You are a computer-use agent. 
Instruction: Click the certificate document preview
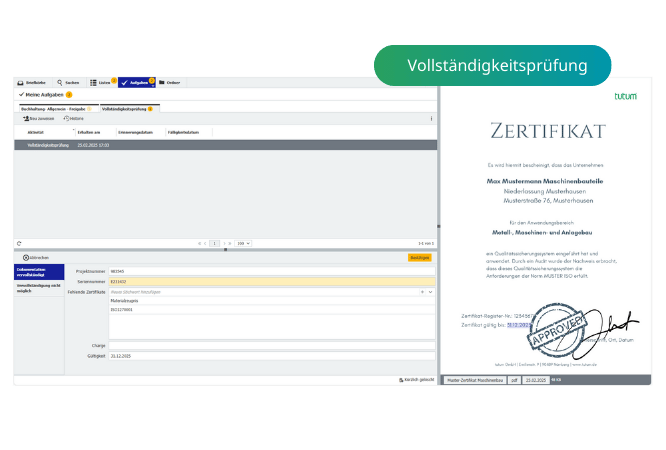(546, 229)
